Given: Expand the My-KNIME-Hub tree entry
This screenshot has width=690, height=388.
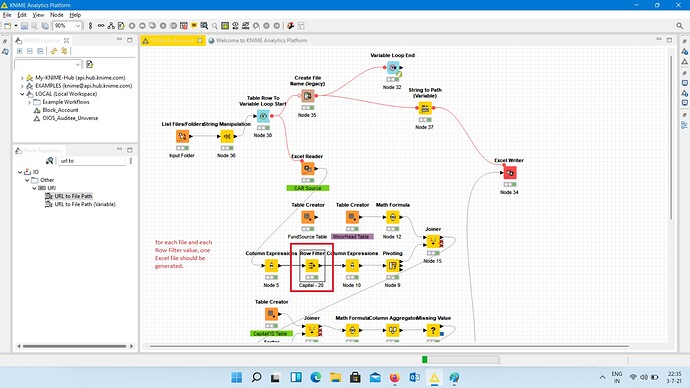Looking at the screenshot, I should (x=22, y=78).
